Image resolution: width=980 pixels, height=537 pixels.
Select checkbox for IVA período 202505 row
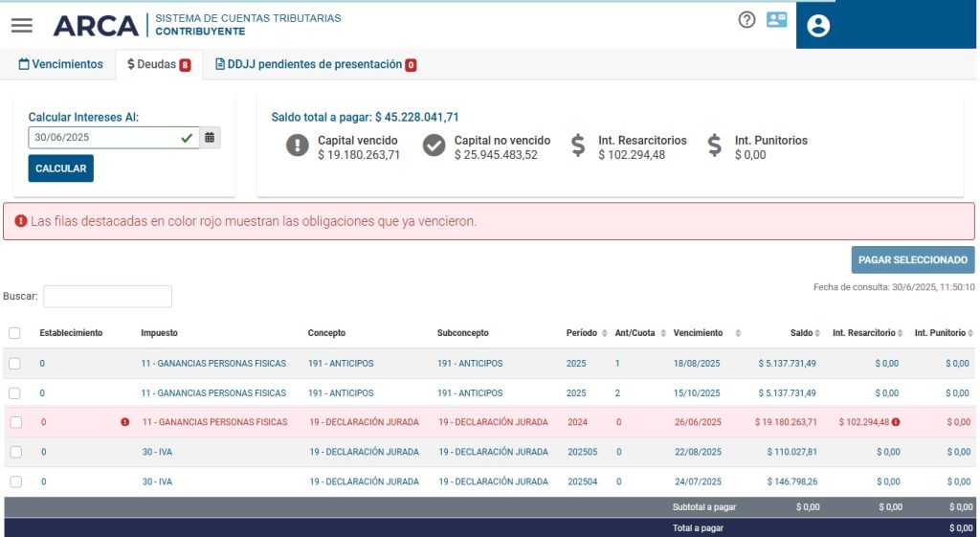pyautogui.click(x=14, y=452)
